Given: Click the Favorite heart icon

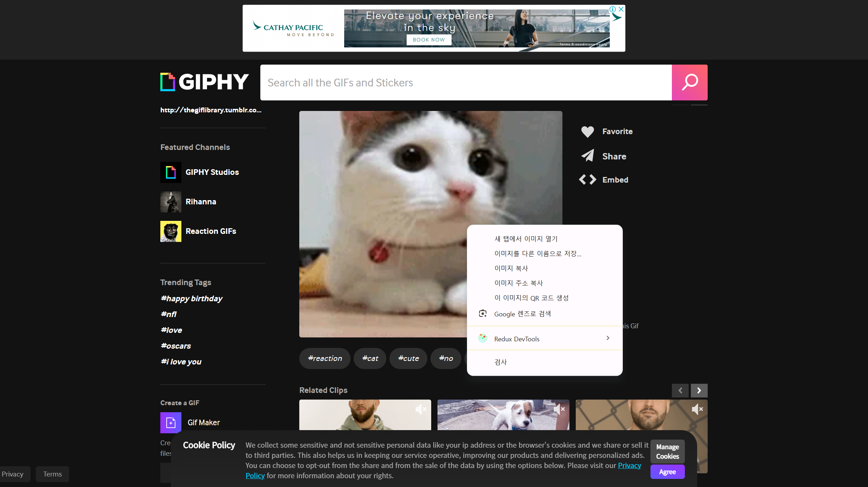Looking at the screenshot, I should [587, 132].
